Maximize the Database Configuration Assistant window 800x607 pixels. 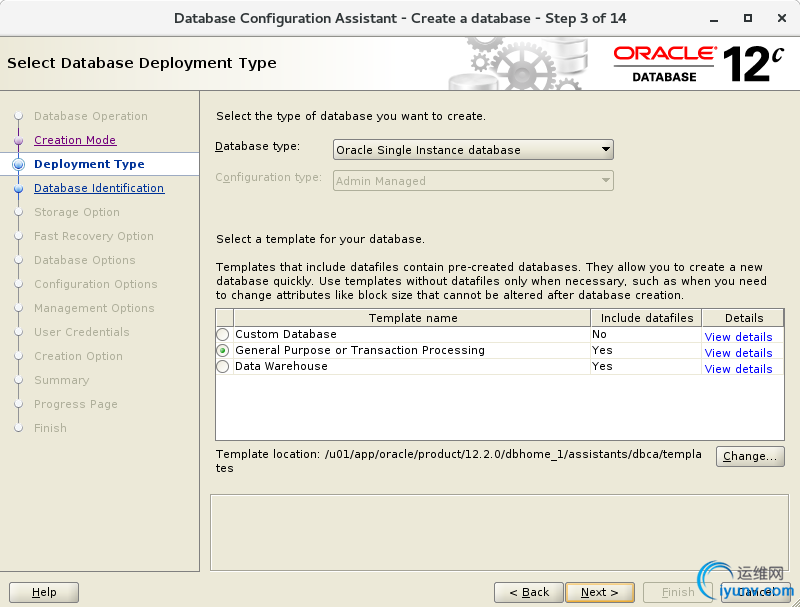coord(747,18)
